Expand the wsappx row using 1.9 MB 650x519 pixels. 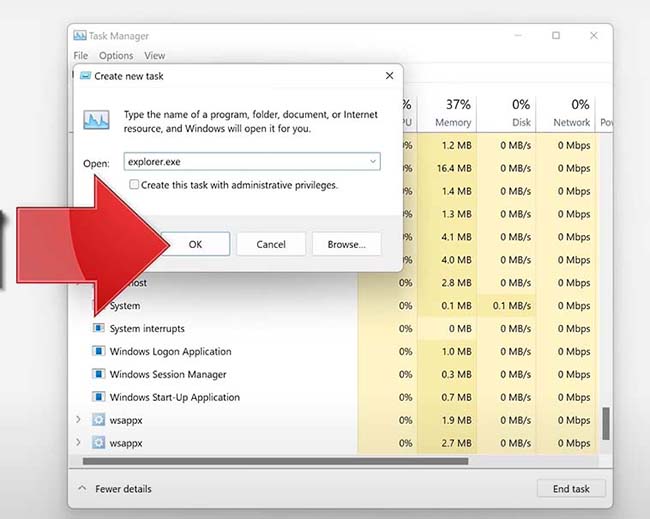click(x=78, y=420)
